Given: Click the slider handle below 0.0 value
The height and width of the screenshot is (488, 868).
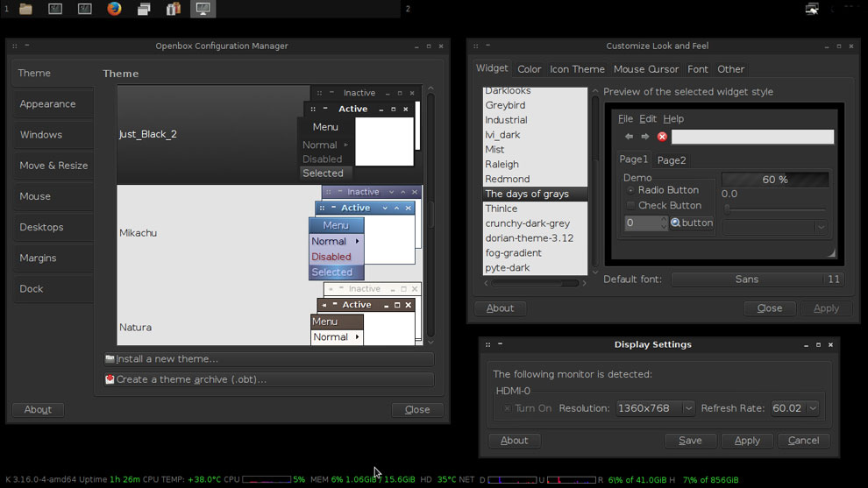Looking at the screenshot, I should (x=728, y=209).
